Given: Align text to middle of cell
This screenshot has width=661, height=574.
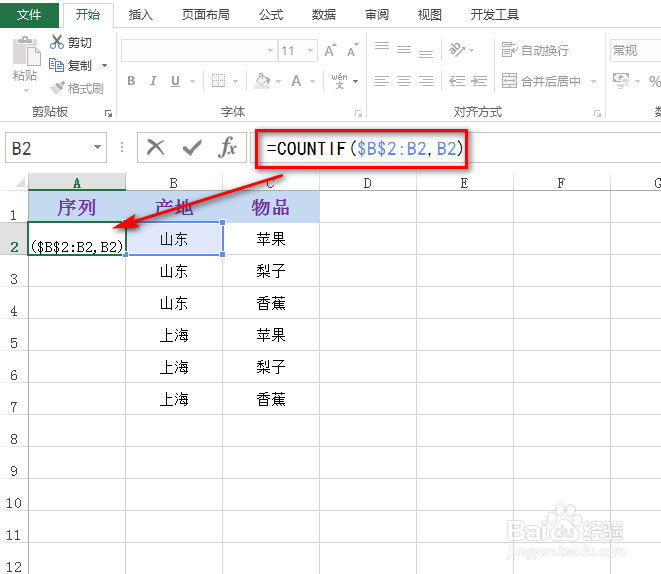Looking at the screenshot, I should 404,50.
